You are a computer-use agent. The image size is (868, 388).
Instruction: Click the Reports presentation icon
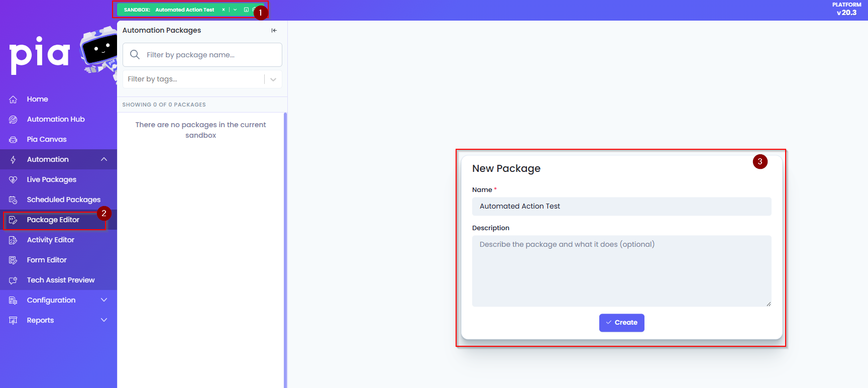pyautogui.click(x=14, y=321)
